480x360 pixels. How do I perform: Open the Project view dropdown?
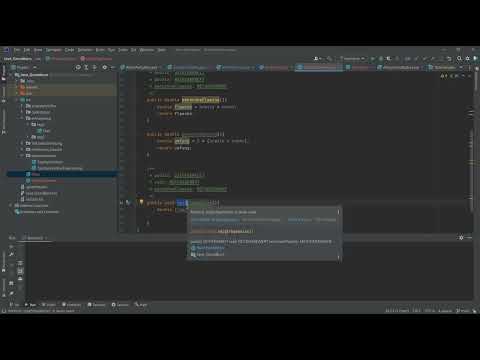click(x=23, y=67)
